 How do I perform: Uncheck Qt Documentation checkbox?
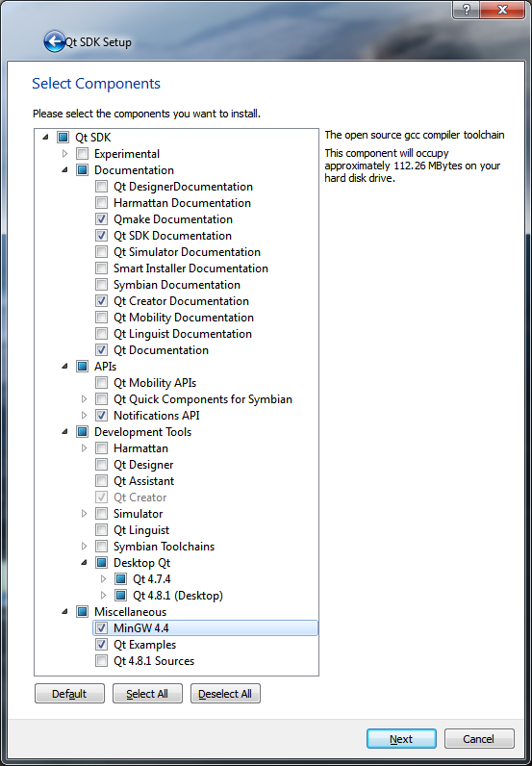click(x=101, y=350)
